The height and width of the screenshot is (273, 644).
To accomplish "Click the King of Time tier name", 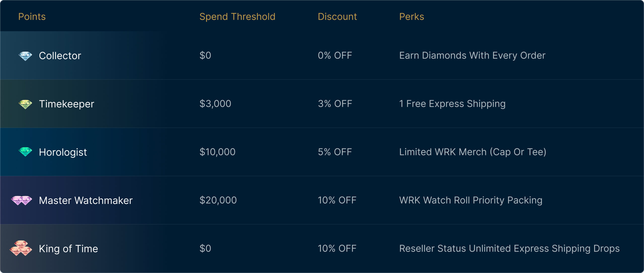I will click(68, 249).
